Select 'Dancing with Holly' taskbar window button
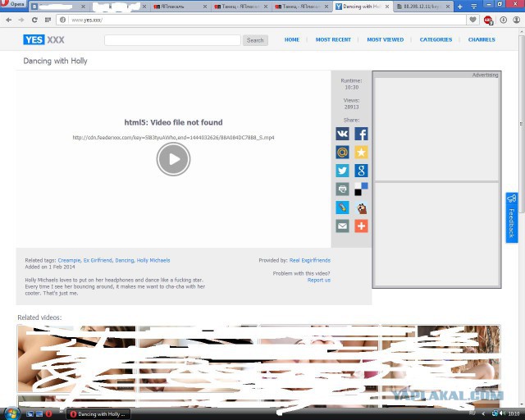Viewport: 525px width, 420px height. coord(98,414)
